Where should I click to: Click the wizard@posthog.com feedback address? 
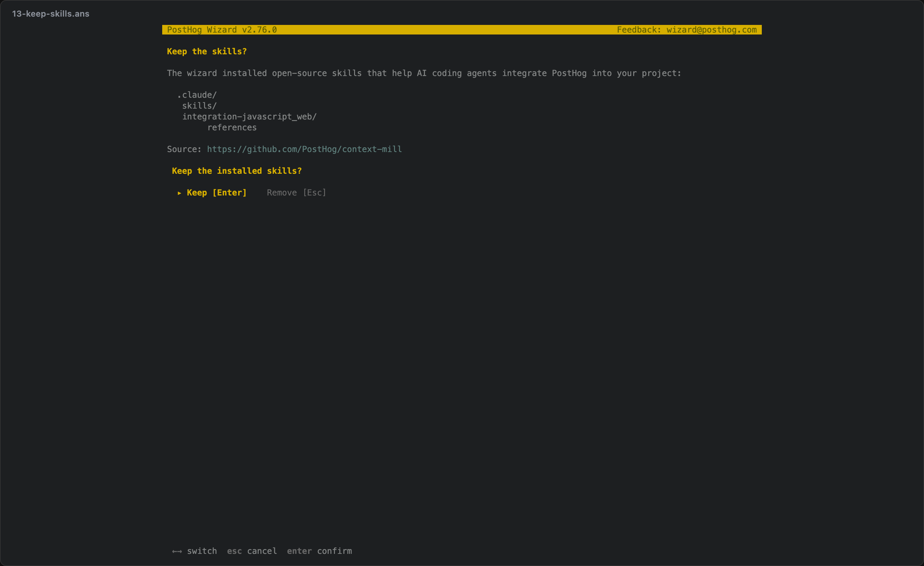coord(711,30)
